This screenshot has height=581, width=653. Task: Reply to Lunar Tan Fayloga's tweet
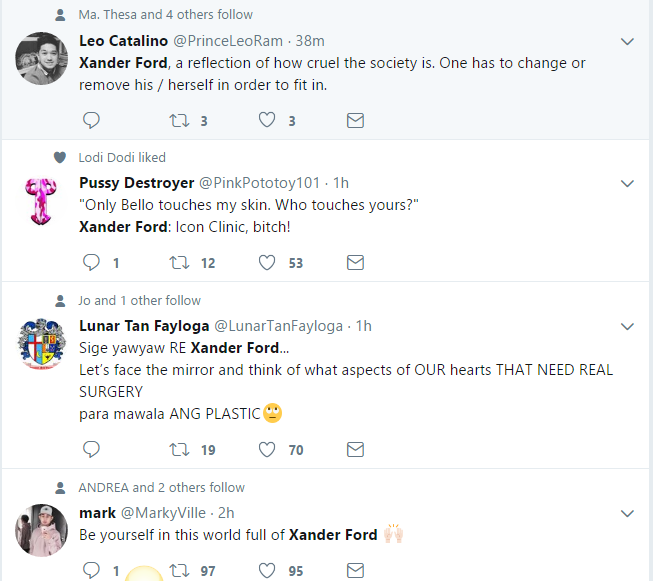[x=91, y=450]
